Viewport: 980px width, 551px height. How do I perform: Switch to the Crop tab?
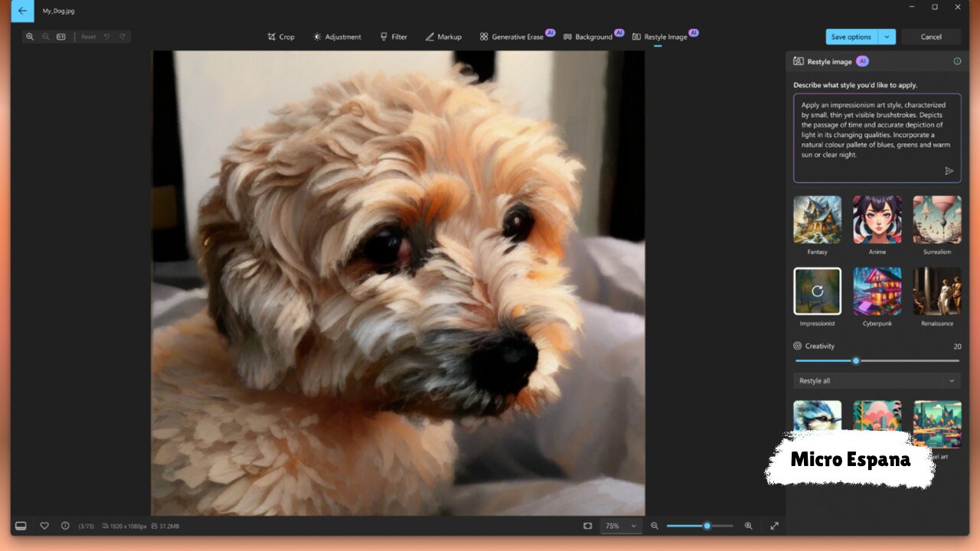pyautogui.click(x=280, y=37)
